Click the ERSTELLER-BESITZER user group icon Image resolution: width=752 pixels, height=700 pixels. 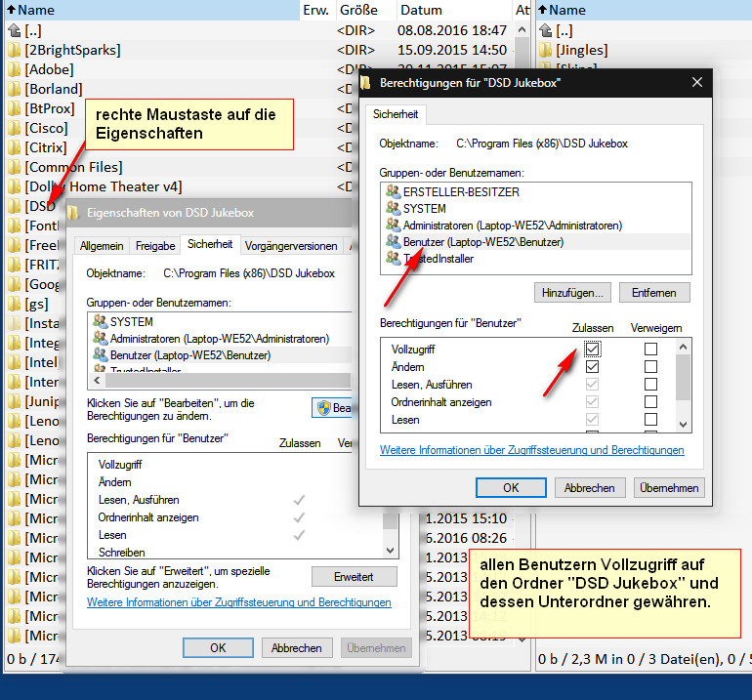click(393, 191)
